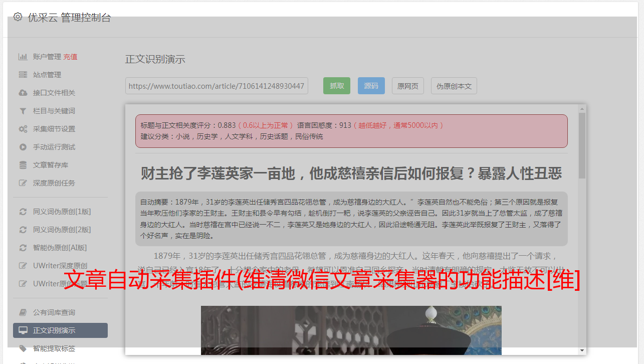Click the article title 财主抢了李莲英家一亩地
This screenshot has width=644, height=364.
(x=351, y=173)
